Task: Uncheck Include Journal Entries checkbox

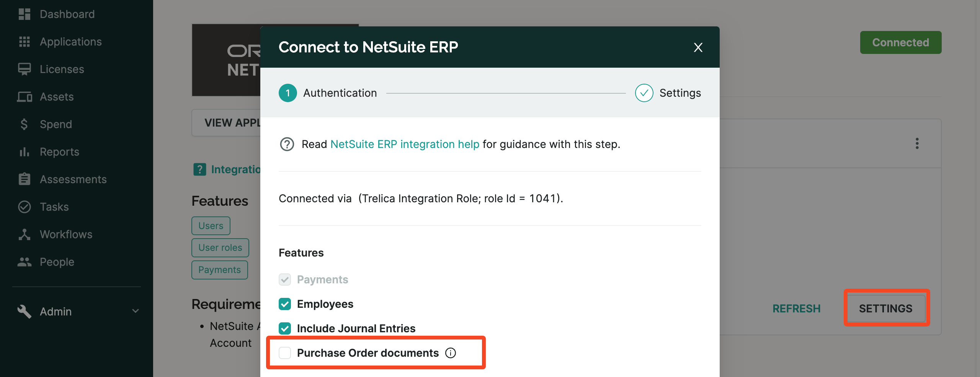Action: point(285,328)
